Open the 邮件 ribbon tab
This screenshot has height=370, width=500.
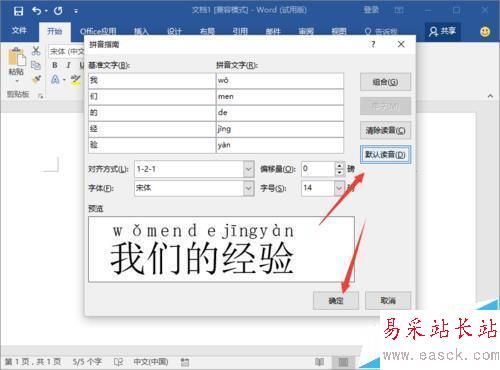coord(273,32)
